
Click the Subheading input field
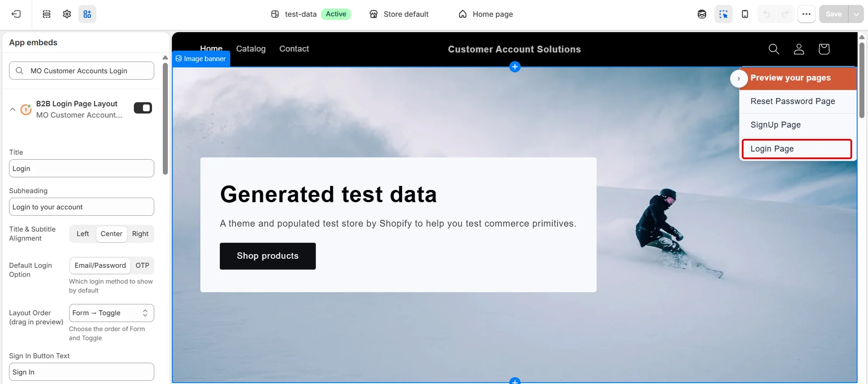pos(81,207)
